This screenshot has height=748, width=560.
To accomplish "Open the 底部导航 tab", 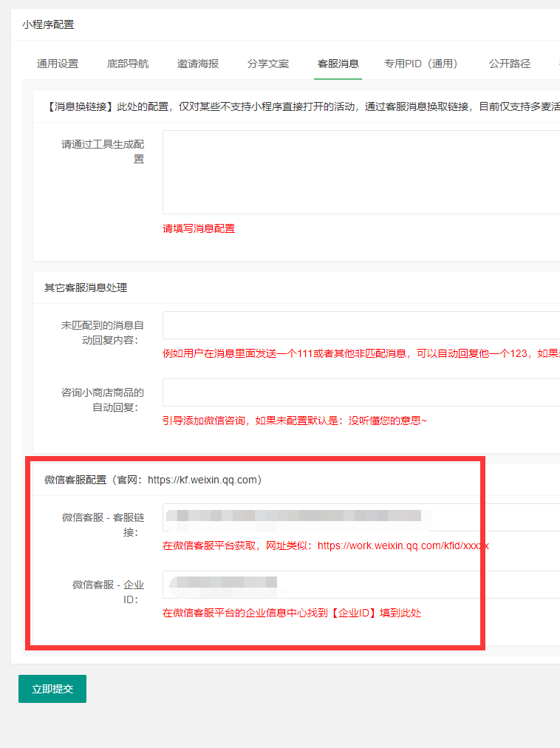I will tap(128, 64).
